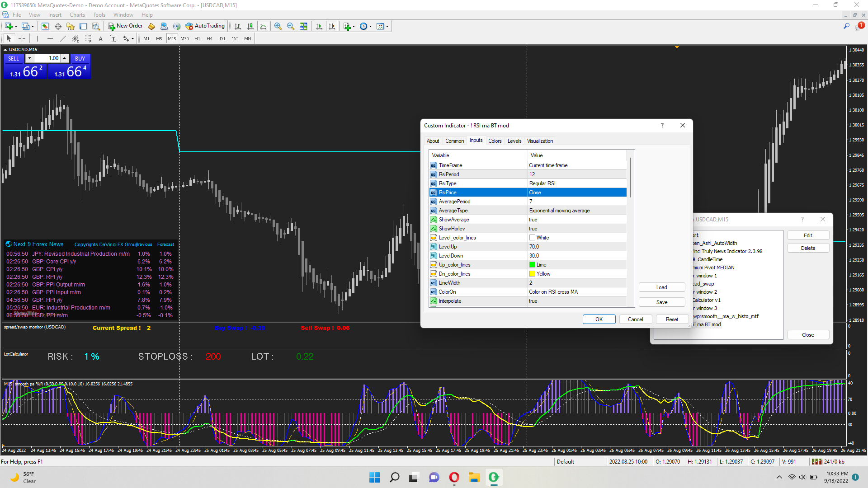The image size is (868, 488).
Task: Open the lot volume dropdown arrow
Action: pos(29,58)
